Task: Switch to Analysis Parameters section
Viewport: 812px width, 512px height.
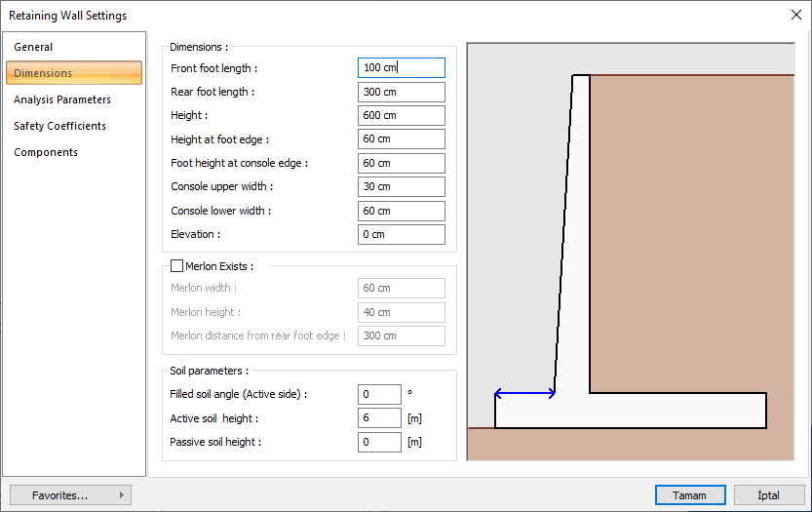Action: [x=62, y=99]
